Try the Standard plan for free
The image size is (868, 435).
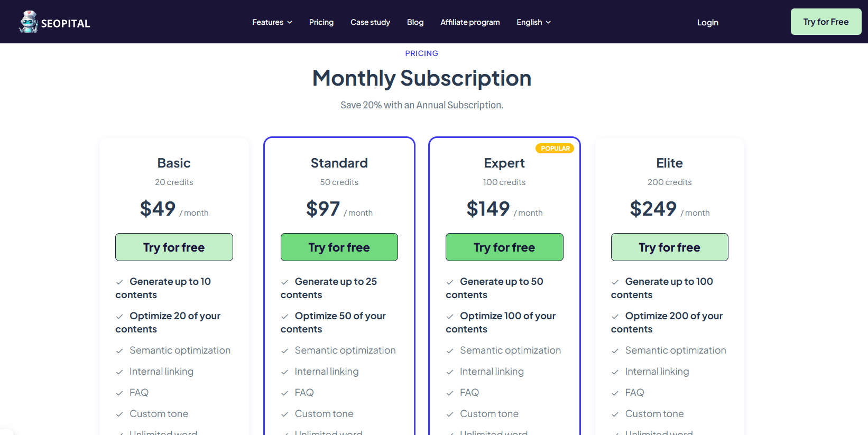[x=339, y=247]
